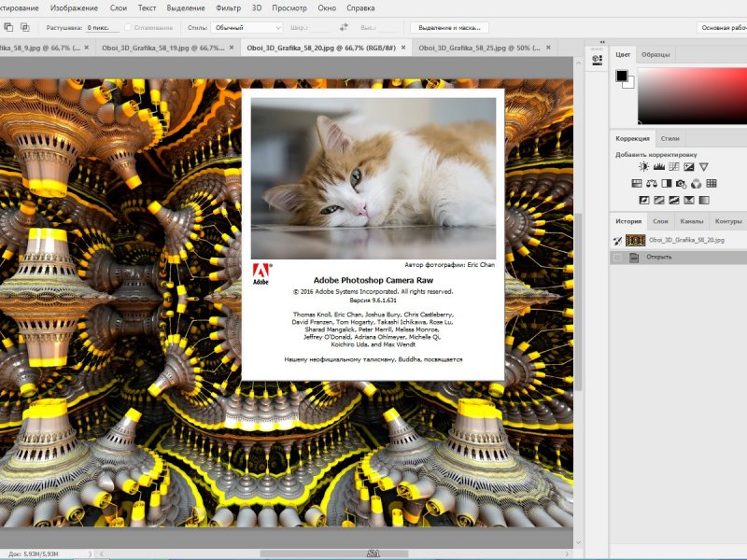Screen dimensions: 747x560
Task: Add a Threshold adjustment layer
Action: tap(674, 200)
